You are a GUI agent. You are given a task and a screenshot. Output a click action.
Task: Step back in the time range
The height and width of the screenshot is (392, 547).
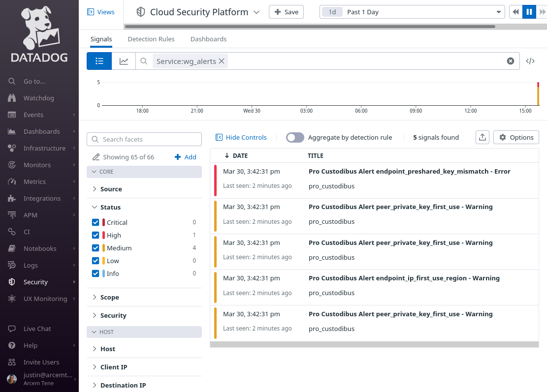(515, 12)
